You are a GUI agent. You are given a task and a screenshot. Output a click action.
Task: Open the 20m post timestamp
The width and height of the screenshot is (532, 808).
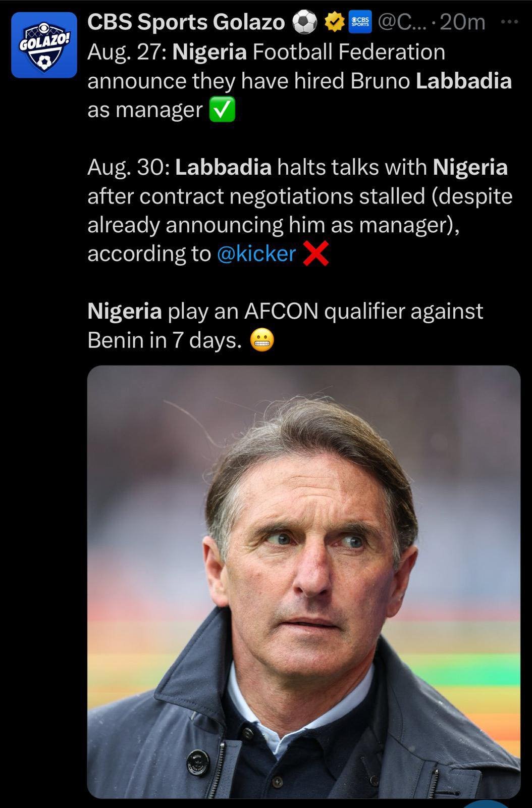click(462, 22)
